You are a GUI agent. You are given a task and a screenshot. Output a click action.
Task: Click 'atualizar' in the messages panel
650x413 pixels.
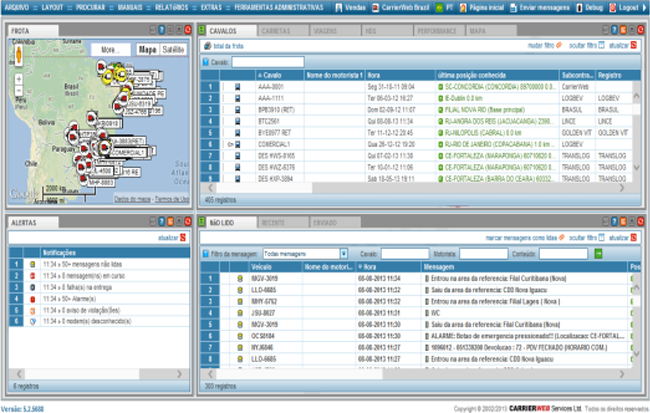pyautogui.click(x=623, y=238)
